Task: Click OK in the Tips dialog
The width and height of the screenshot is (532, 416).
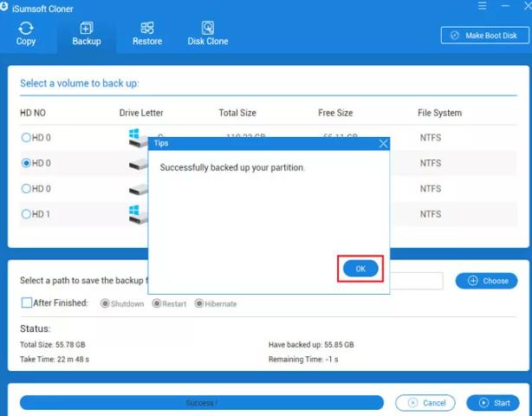Action: (x=360, y=269)
